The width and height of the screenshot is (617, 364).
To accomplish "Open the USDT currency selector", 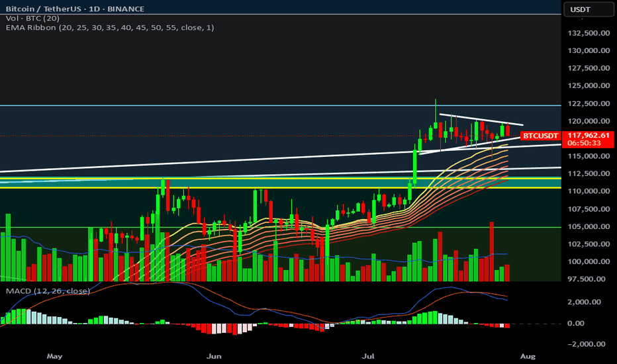I will point(589,9).
